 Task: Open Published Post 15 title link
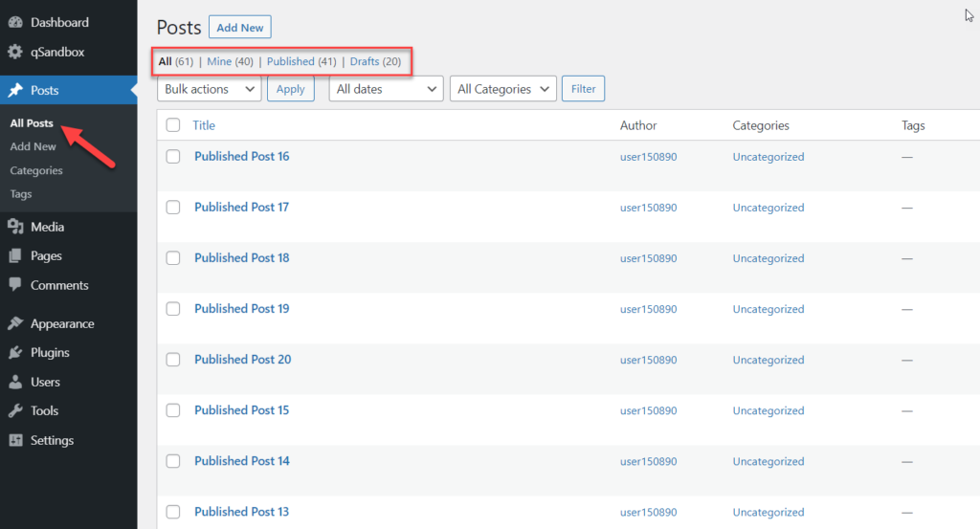click(242, 410)
